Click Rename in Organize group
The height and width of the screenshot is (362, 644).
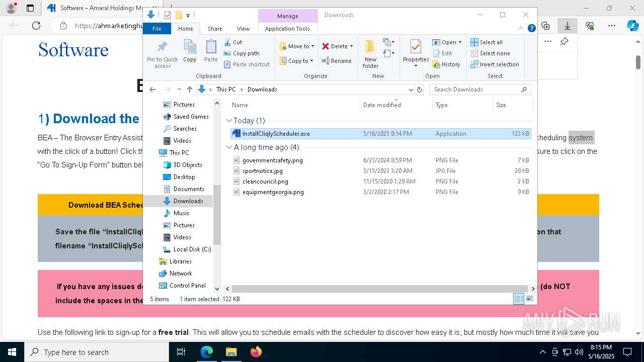tap(337, 61)
